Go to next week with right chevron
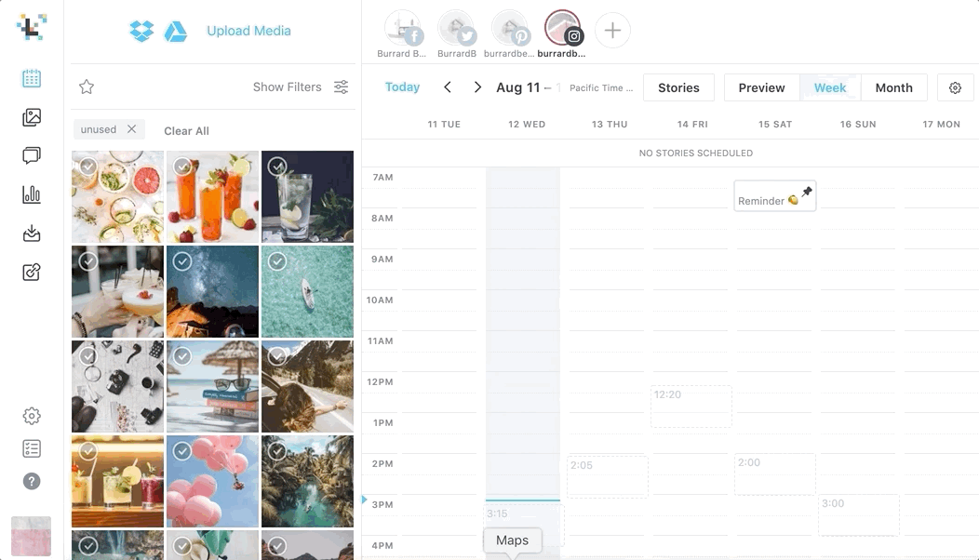 477,87
